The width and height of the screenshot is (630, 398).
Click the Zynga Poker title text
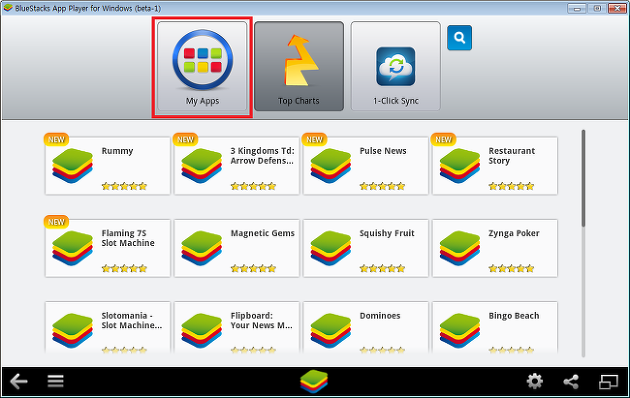[514, 233]
